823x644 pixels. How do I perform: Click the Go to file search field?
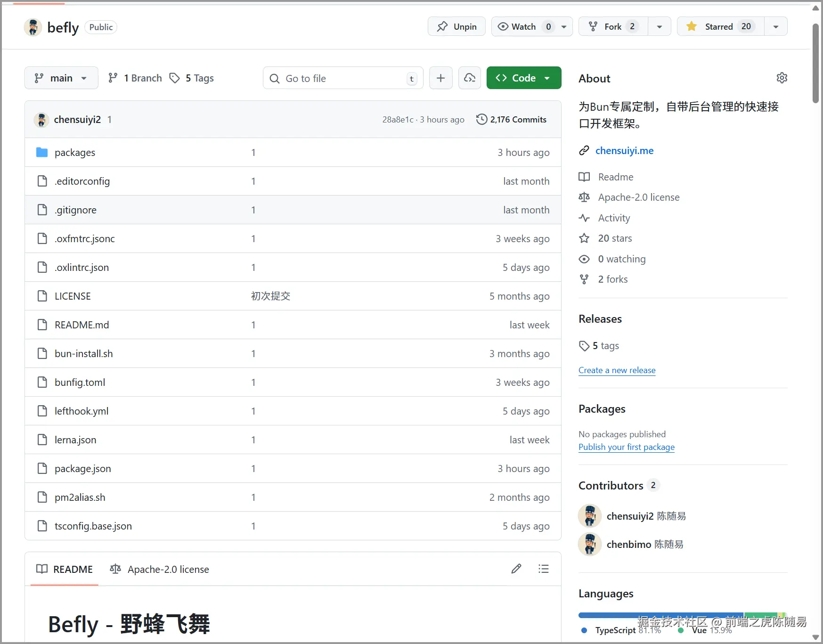tap(343, 78)
